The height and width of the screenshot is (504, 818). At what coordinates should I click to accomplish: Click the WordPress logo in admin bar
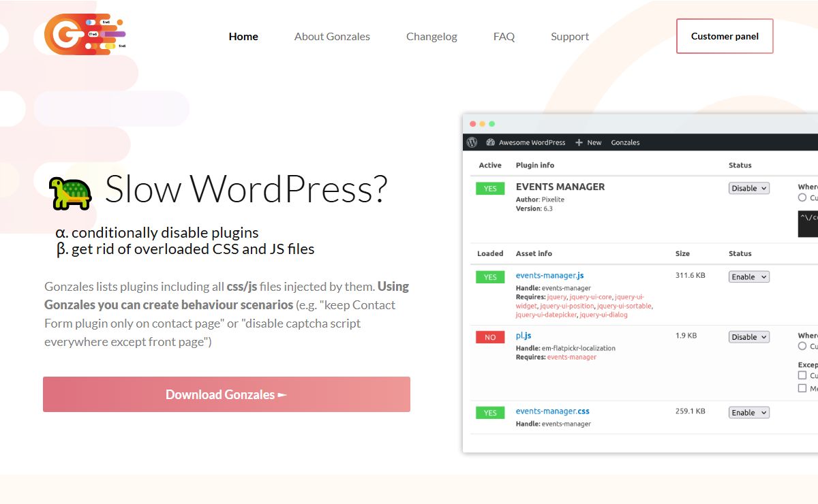point(472,142)
